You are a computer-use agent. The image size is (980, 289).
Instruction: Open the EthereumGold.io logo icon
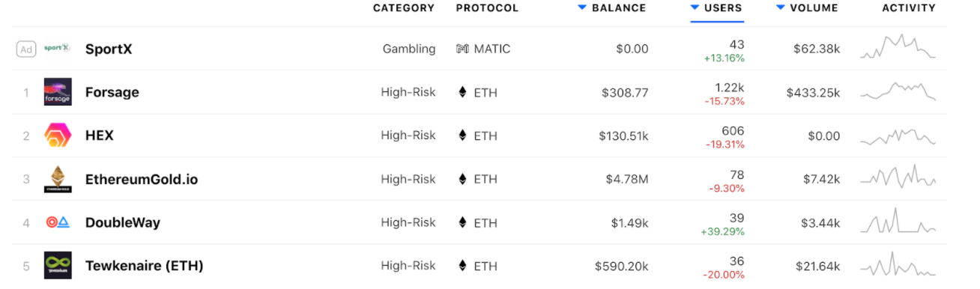point(58,179)
